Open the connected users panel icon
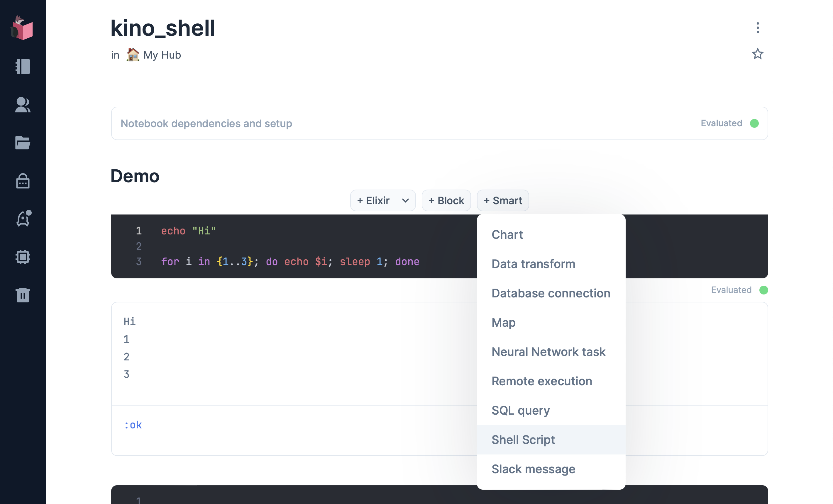 tap(23, 105)
